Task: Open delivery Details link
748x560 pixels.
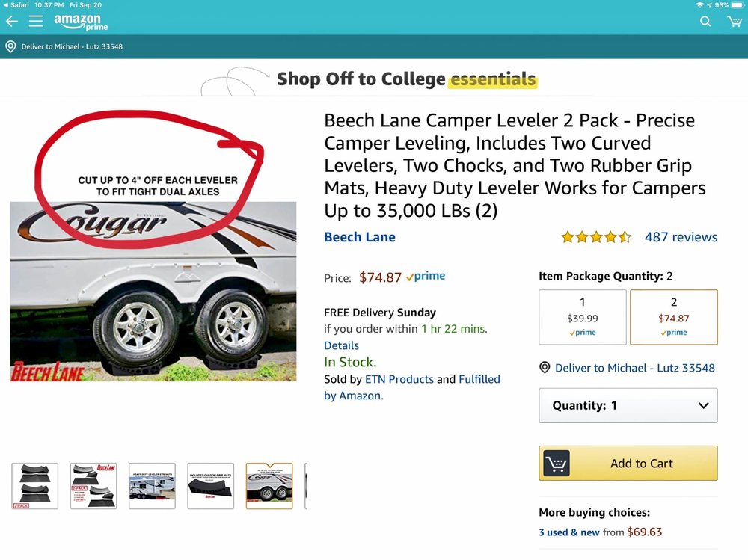Action: (341, 345)
